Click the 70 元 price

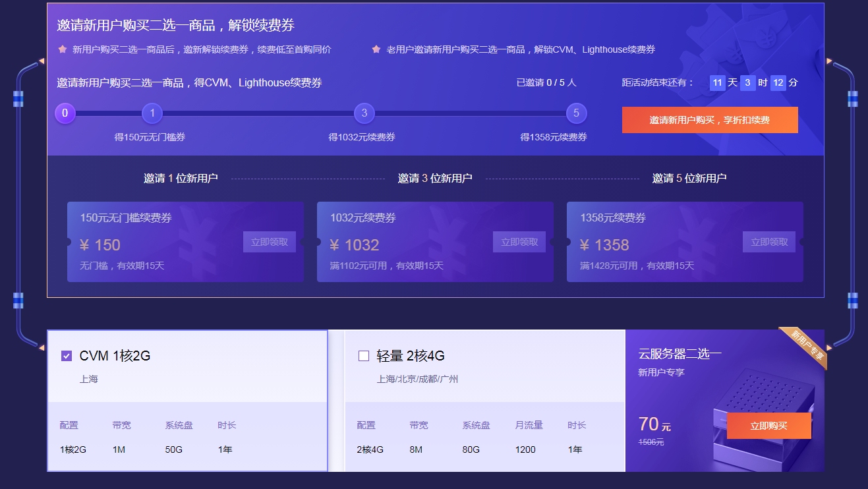click(654, 424)
